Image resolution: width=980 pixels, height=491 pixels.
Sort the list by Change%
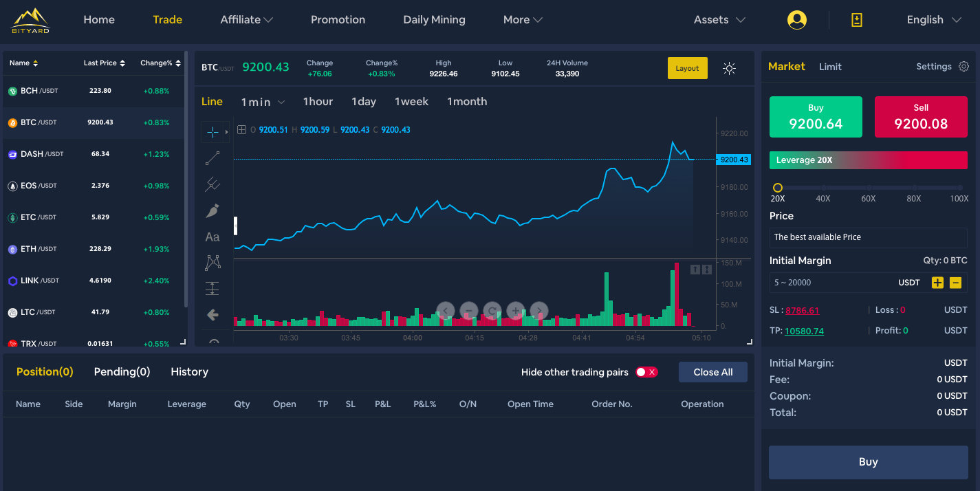161,63
